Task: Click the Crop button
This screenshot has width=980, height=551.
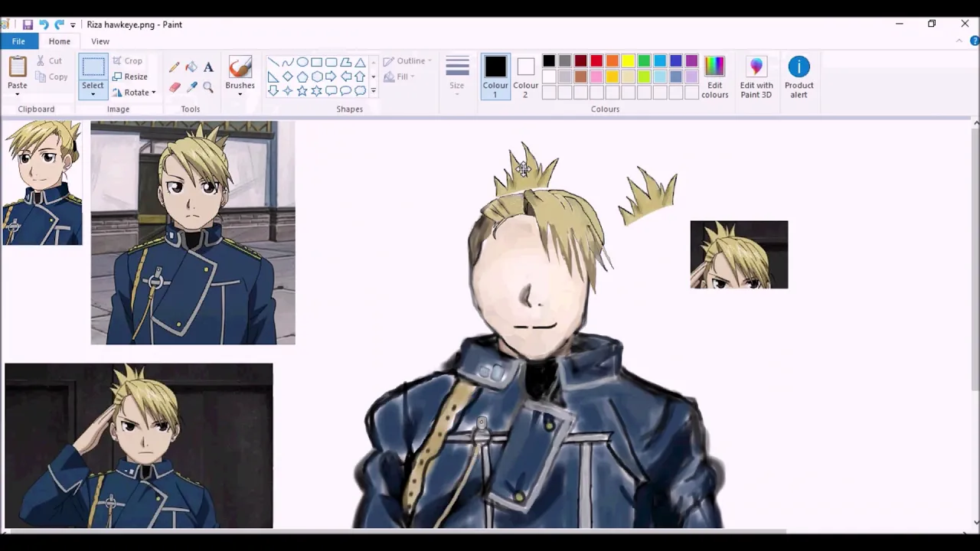Action: (x=127, y=61)
